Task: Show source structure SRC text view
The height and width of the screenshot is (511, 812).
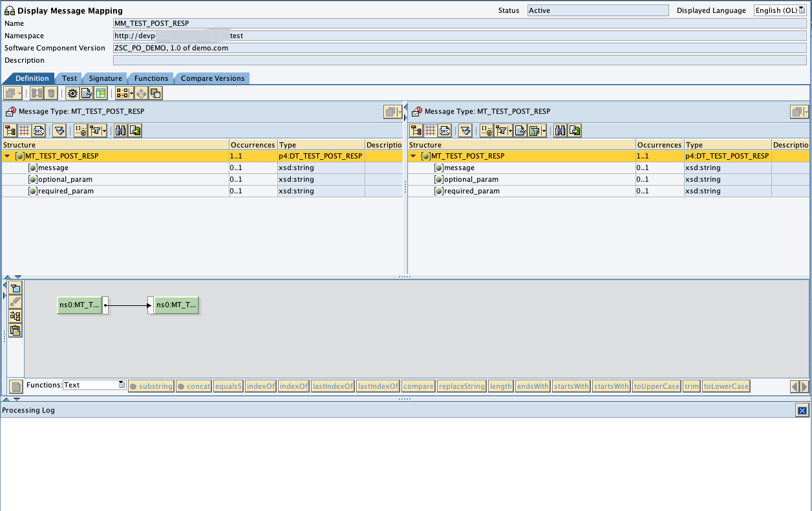Action: 39,131
